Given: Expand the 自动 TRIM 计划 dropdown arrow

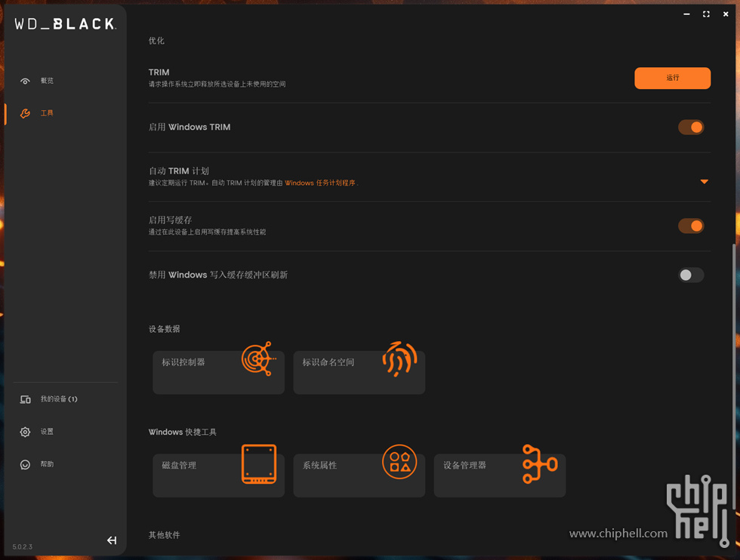Looking at the screenshot, I should click(704, 182).
